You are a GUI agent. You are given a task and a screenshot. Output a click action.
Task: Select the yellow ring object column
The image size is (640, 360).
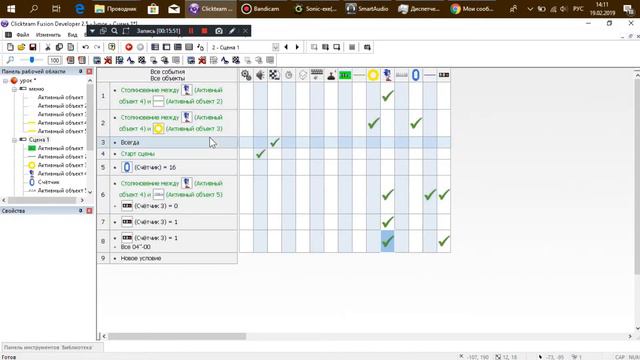(373, 75)
